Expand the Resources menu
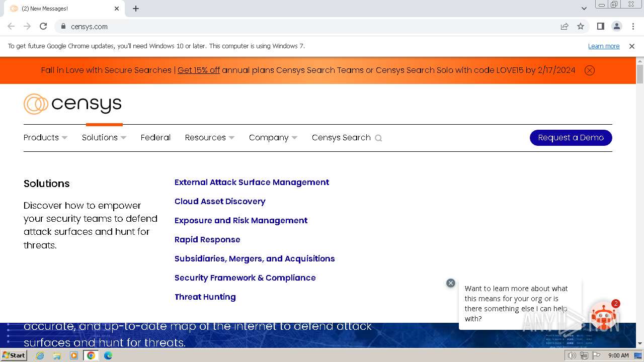The height and width of the screenshot is (362, 644). pyautogui.click(x=210, y=138)
